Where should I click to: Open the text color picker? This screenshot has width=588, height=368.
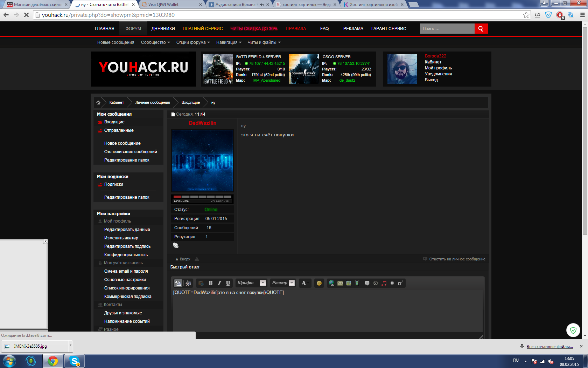coord(304,283)
